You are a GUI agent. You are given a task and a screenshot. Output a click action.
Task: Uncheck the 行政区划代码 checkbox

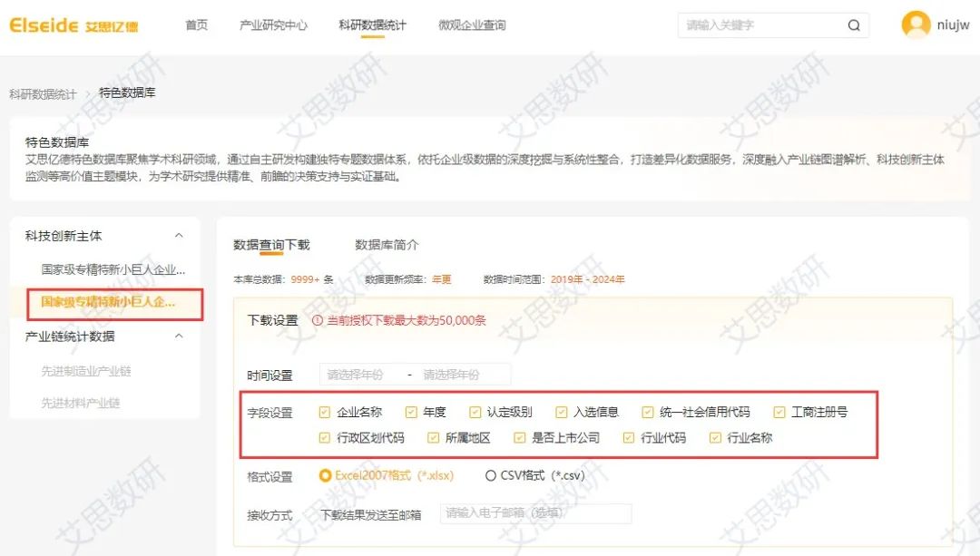click(x=324, y=438)
